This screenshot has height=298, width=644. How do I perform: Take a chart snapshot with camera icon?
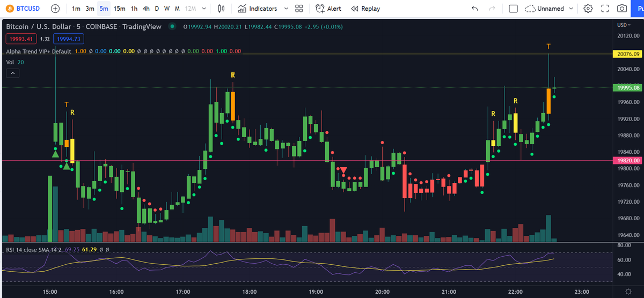coord(622,9)
